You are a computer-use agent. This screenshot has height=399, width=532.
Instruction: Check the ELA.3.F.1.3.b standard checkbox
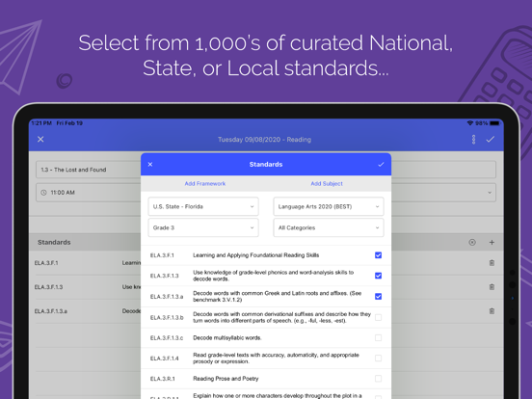coord(379,318)
